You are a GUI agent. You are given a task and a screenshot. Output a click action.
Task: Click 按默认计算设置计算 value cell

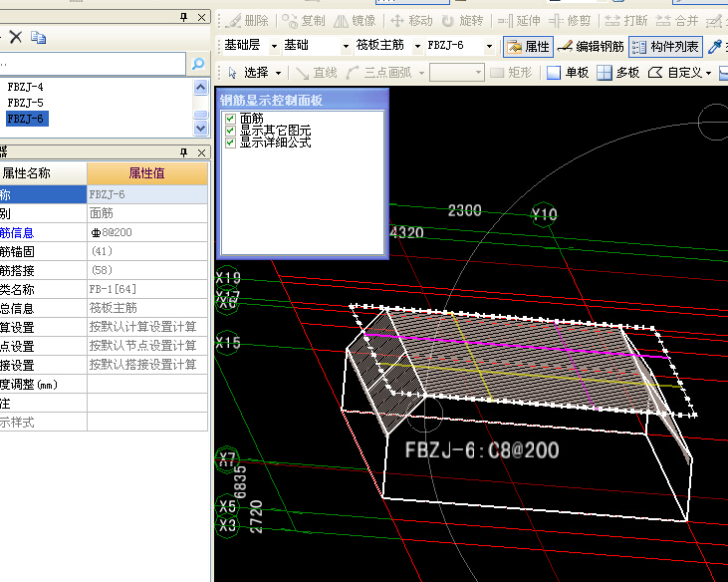[147, 327]
